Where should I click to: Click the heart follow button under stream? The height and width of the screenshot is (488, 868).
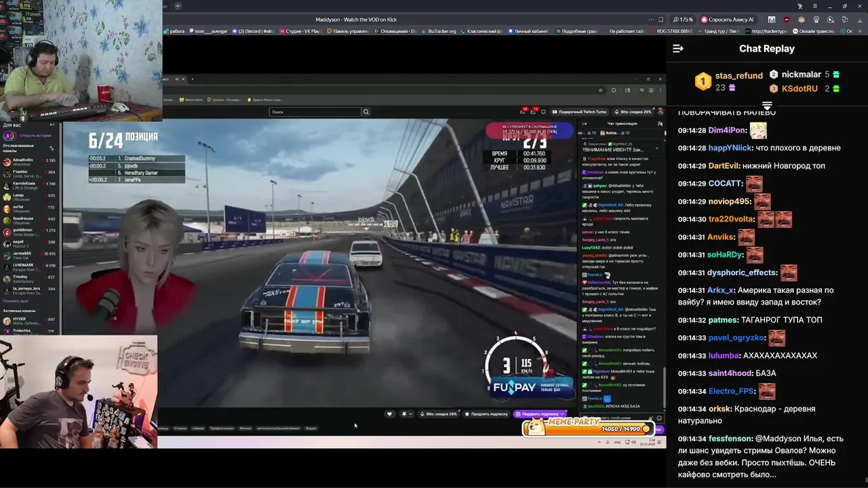click(x=389, y=413)
